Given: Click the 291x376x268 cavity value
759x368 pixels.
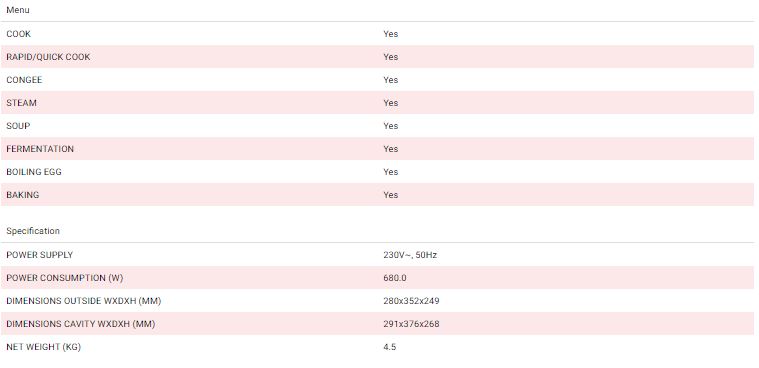Looking at the screenshot, I should pos(411,324).
